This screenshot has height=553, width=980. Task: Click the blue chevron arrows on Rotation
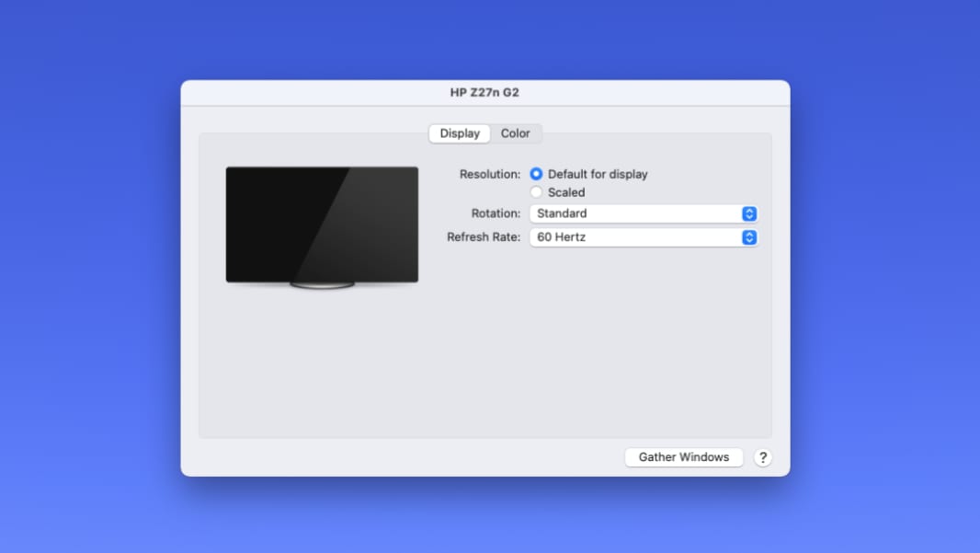click(749, 213)
